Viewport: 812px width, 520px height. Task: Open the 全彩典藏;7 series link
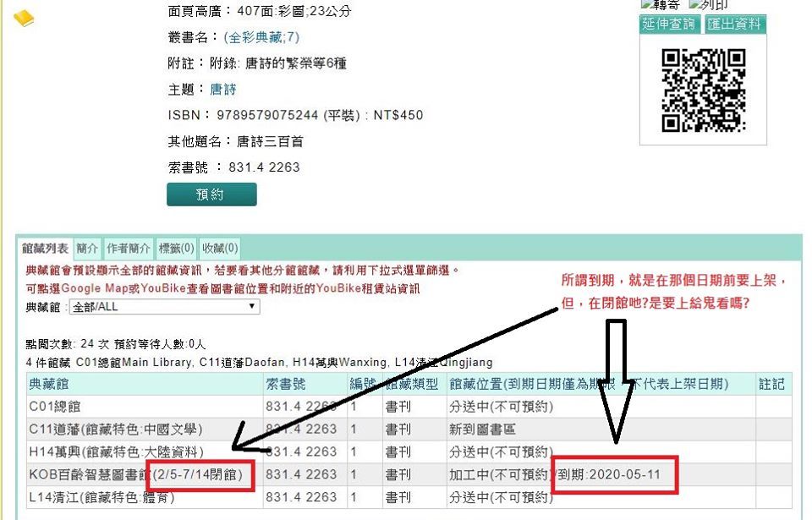coord(261,37)
